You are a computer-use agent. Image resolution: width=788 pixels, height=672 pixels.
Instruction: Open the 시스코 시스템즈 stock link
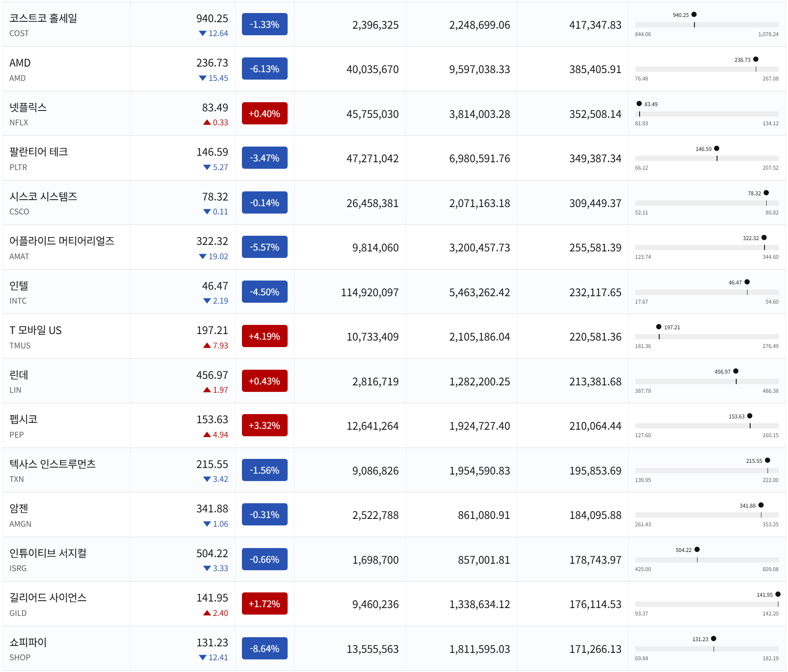(43, 197)
